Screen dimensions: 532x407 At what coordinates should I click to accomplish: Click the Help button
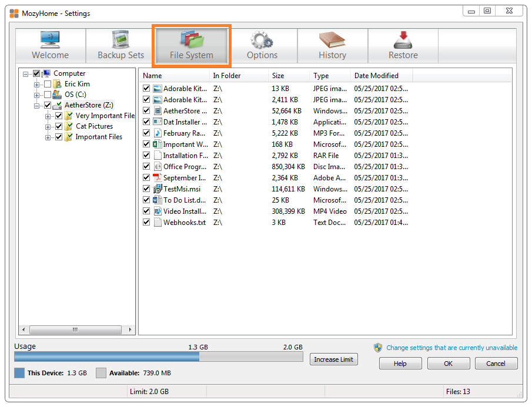coord(400,364)
